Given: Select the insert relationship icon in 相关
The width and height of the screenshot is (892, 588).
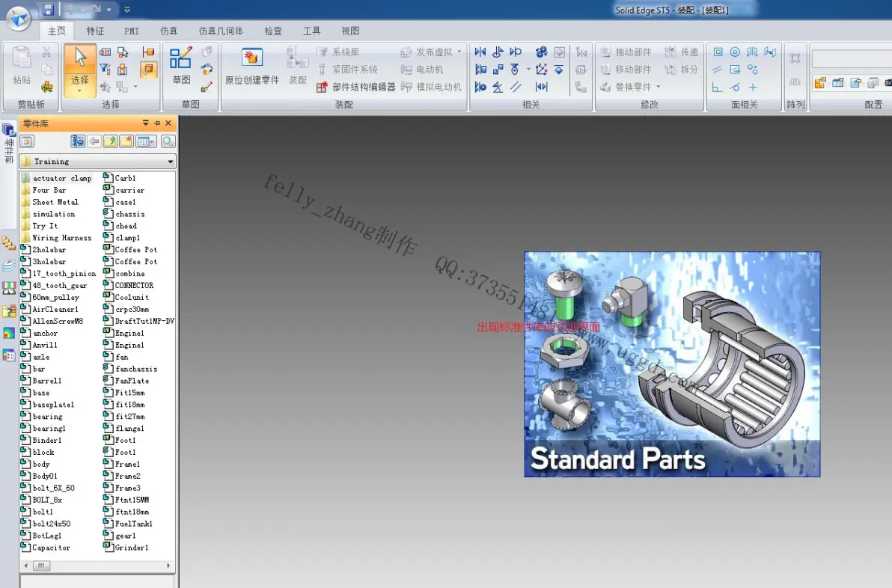Looking at the screenshot, I should tap(498, 52).
